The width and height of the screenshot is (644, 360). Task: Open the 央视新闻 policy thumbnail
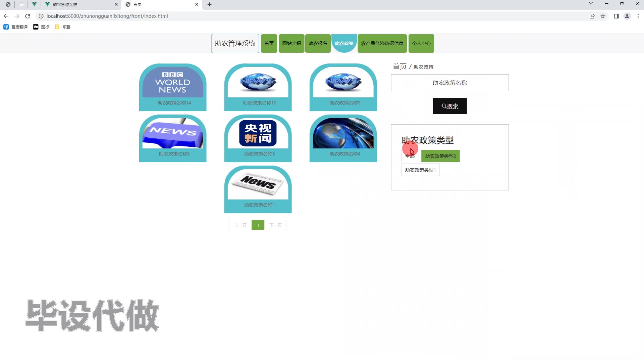click(258, 133)
